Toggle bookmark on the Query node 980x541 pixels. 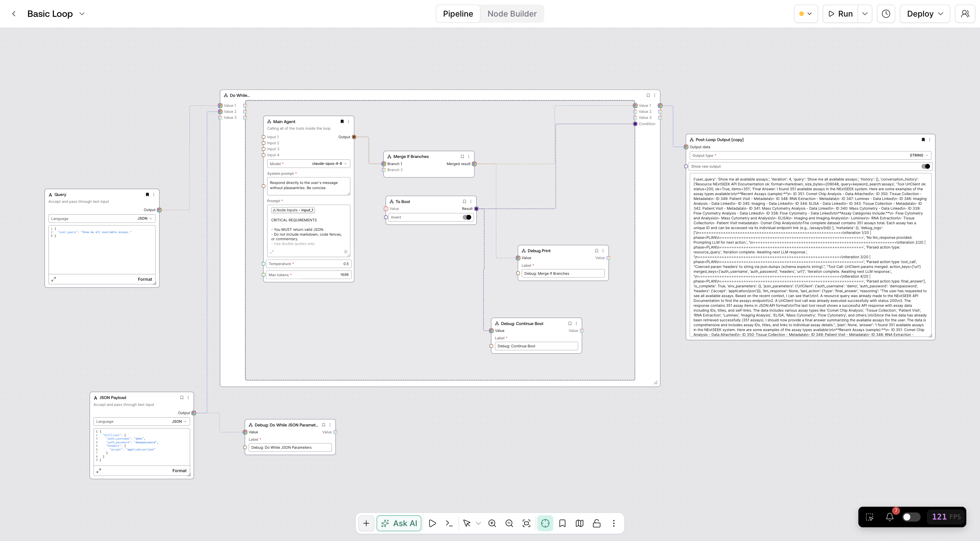coord(147,195)
